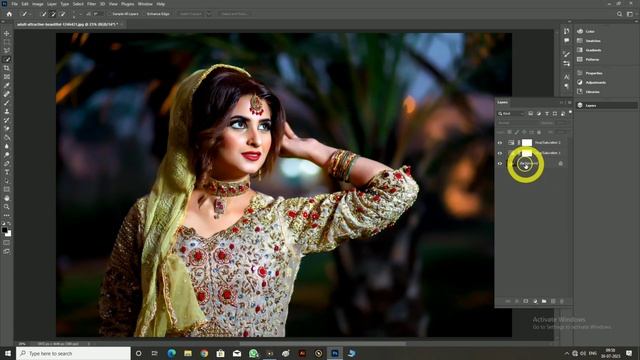Select the Brush tool
Screen dimensions: 640x360
point(7,102)
